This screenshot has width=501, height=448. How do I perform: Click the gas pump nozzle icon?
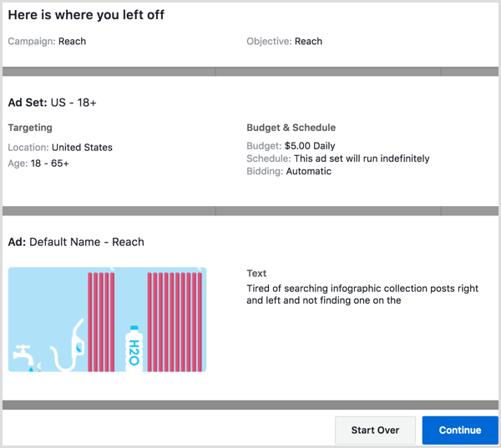click(68, 345)
